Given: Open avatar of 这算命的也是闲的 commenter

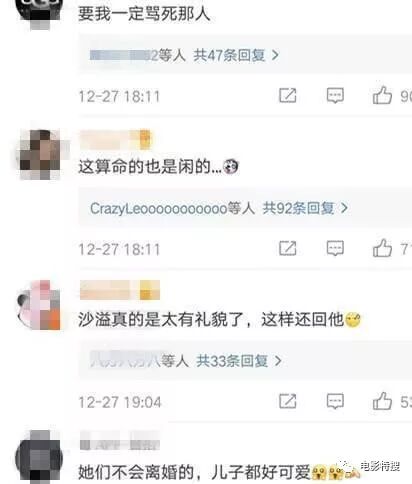Looking at the screenshot, I should pyautogui.click(x=40, y=154).
